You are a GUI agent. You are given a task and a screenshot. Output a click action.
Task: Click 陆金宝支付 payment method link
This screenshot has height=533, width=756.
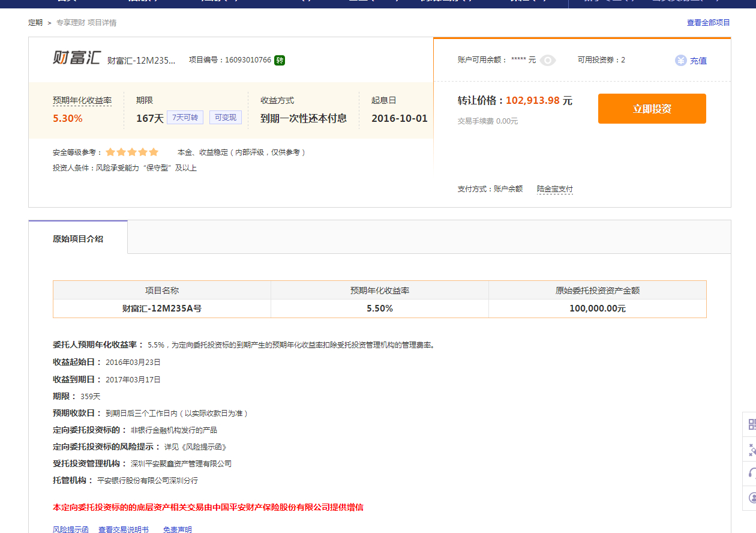pyautogui.click(x=555, y=189)
